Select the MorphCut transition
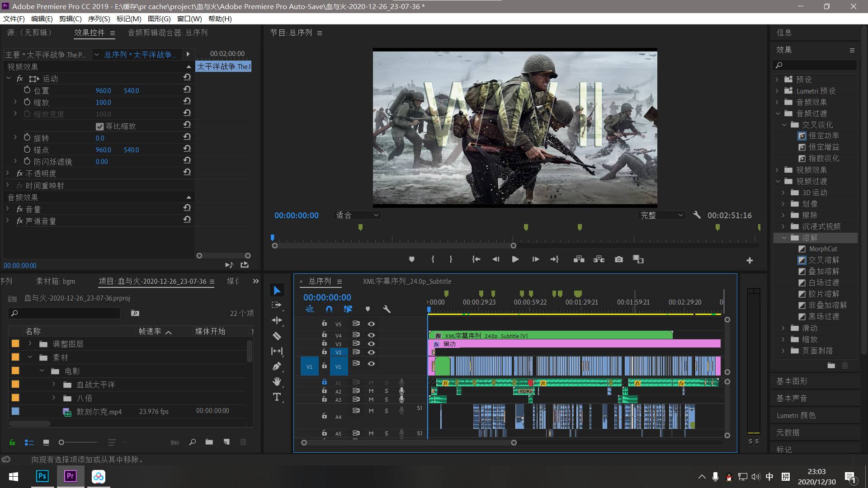868x488 pixels. click(x=823, y=249)
